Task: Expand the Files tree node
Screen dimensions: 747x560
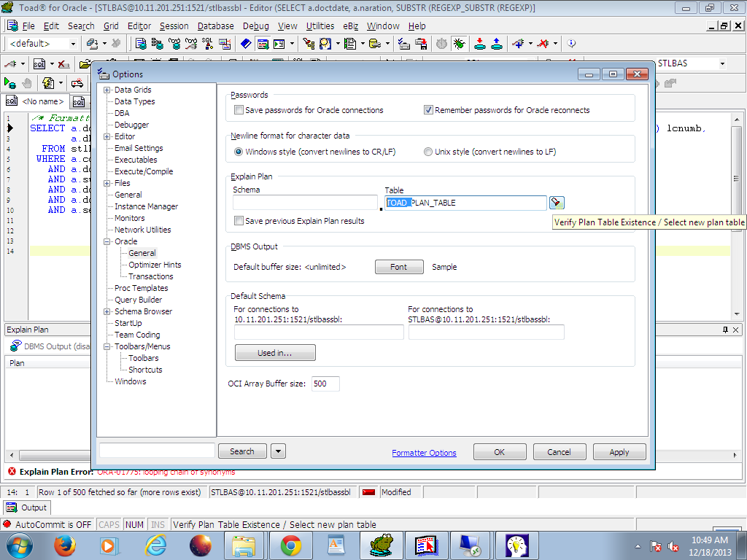Action: 107,183
